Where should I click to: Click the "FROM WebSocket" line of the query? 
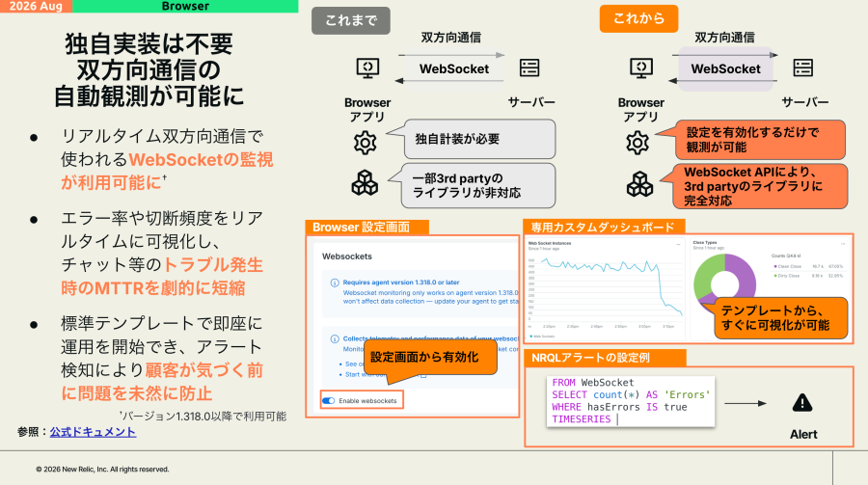pyautogui.click(x=593, y=382)
